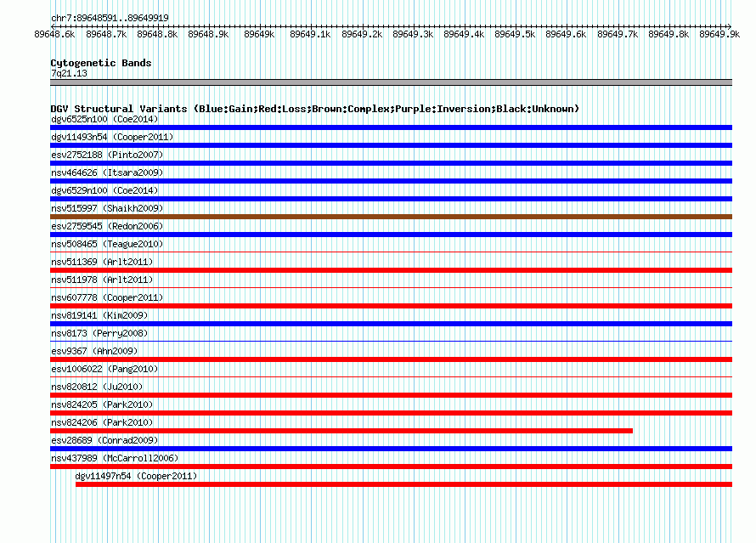Click the chr7:89648591..89649919 coordinate label

(110, 18)
